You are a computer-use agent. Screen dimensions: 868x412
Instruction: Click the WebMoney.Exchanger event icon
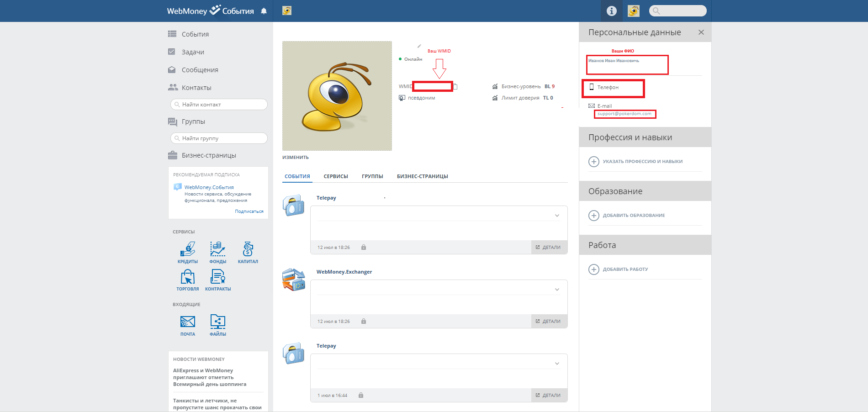pos(293,280)
